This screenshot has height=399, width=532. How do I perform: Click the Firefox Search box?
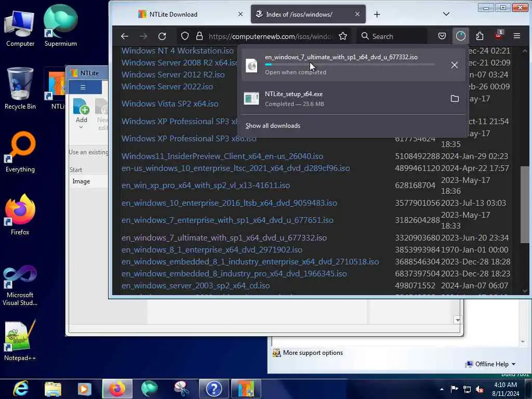(392, 36)
